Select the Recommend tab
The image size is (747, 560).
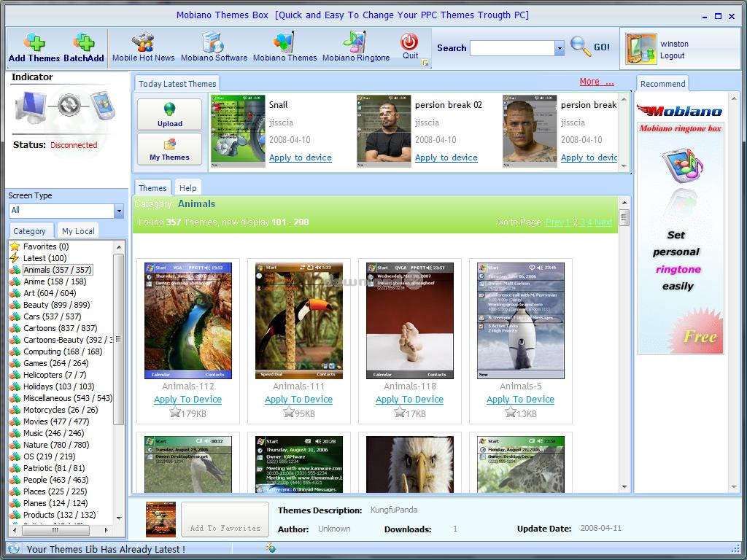(662, 84)
